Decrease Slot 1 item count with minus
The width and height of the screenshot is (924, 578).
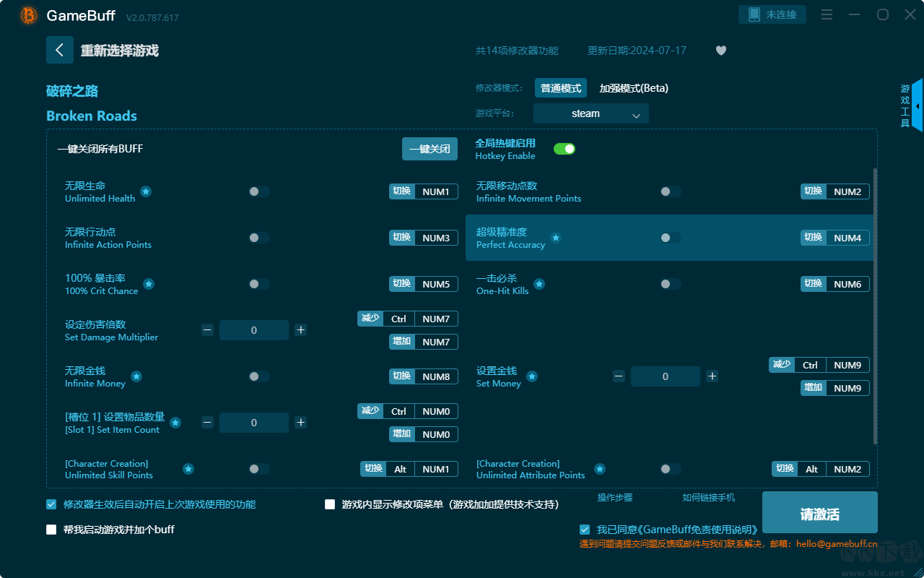tap(207, 423)
